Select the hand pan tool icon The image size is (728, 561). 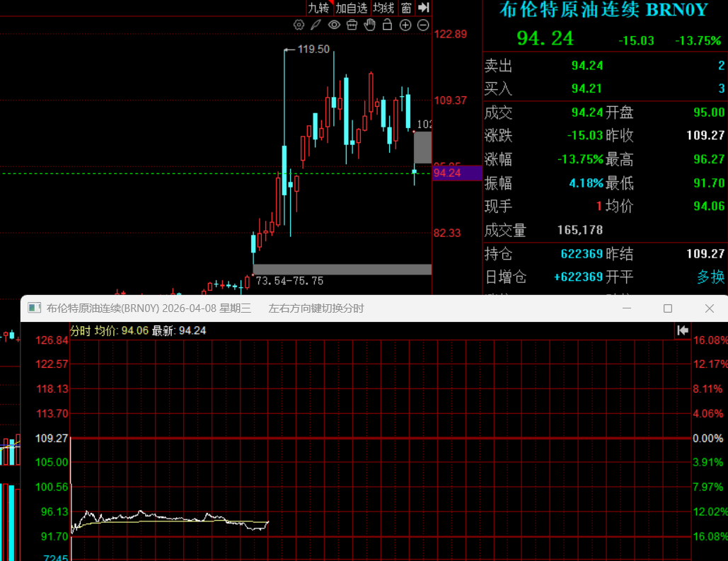(x=369, y=25)
